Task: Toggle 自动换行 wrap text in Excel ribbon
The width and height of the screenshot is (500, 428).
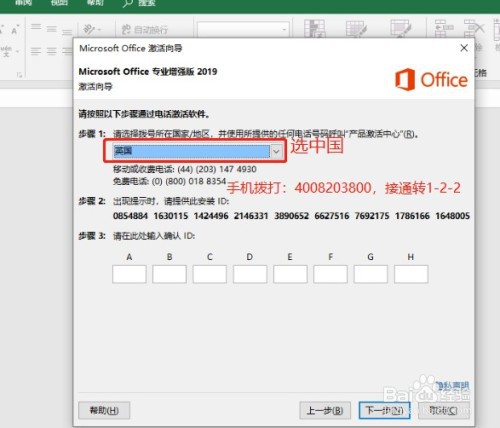Action: pyautogui.click(x=144, y=30)
